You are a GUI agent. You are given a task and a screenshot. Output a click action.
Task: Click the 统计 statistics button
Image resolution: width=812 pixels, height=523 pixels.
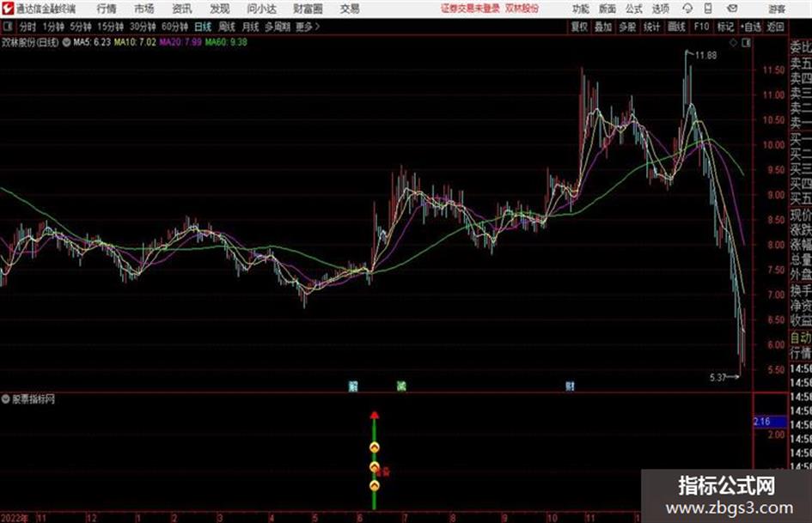[651, 27]
